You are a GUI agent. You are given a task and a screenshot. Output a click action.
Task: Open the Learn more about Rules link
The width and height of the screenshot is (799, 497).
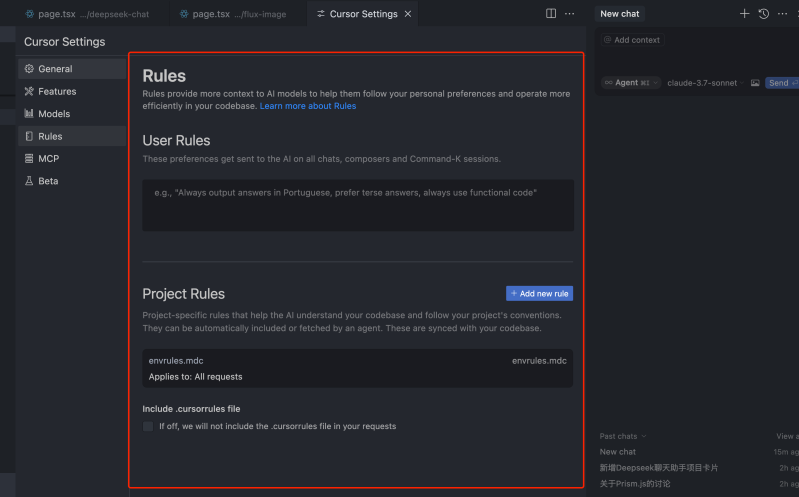click(x=307, y=106)
